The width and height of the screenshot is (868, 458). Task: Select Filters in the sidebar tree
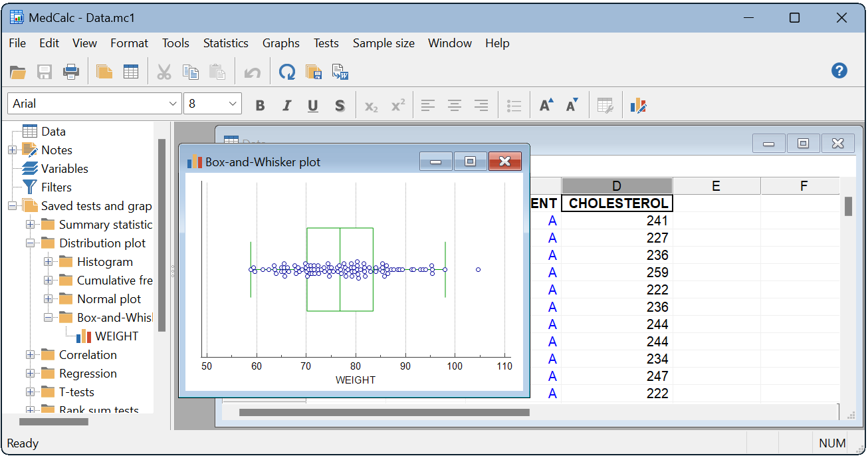click(x=56, y=187)
